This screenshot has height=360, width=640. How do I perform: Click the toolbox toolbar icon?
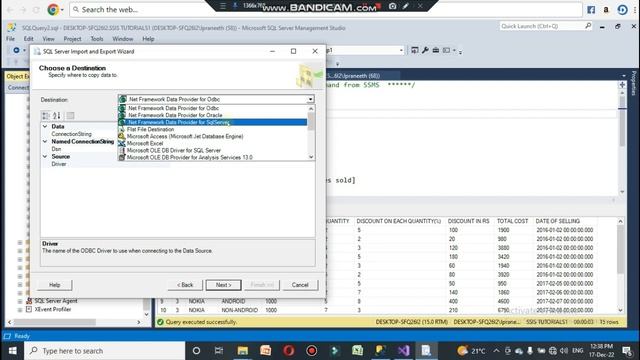pyautogui.click(x=436, y=50)
